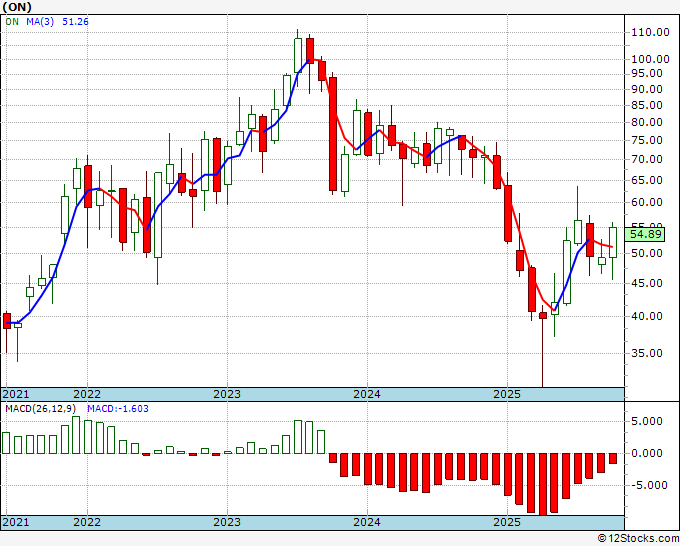Click the 75.00 price axis label
Viewport: 680px width, 546px height.
coord(647,141)
